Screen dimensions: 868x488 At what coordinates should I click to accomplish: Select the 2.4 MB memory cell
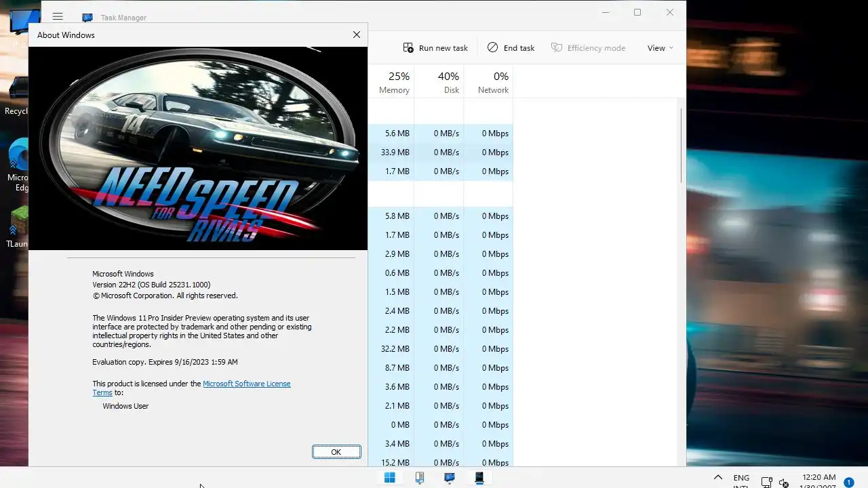coord(391,311)
